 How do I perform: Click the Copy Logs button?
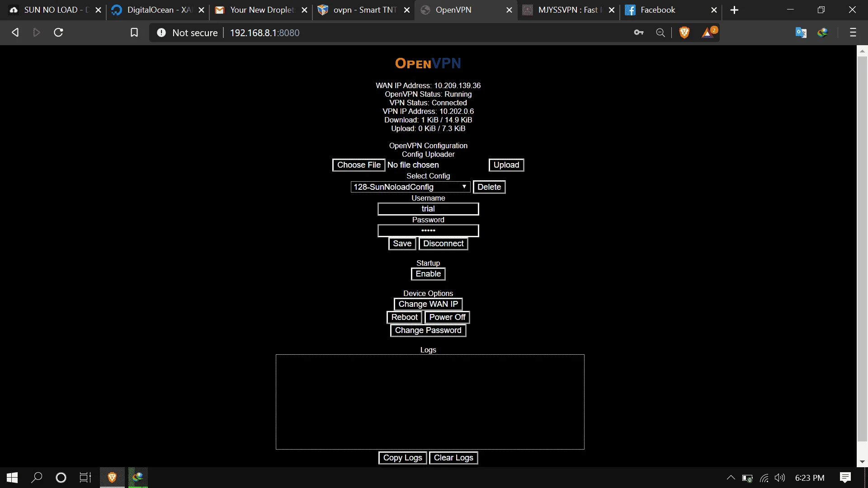pyautogui.click(x=403, y=458)
